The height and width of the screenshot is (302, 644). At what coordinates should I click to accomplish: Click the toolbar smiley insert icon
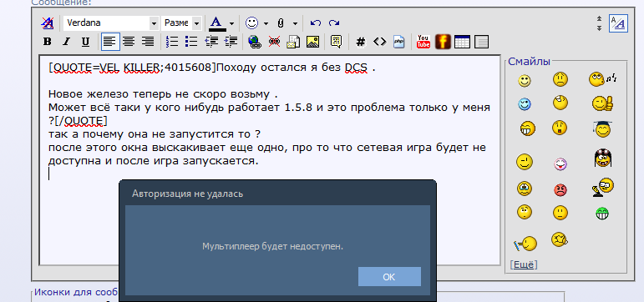tap(251, 23)
